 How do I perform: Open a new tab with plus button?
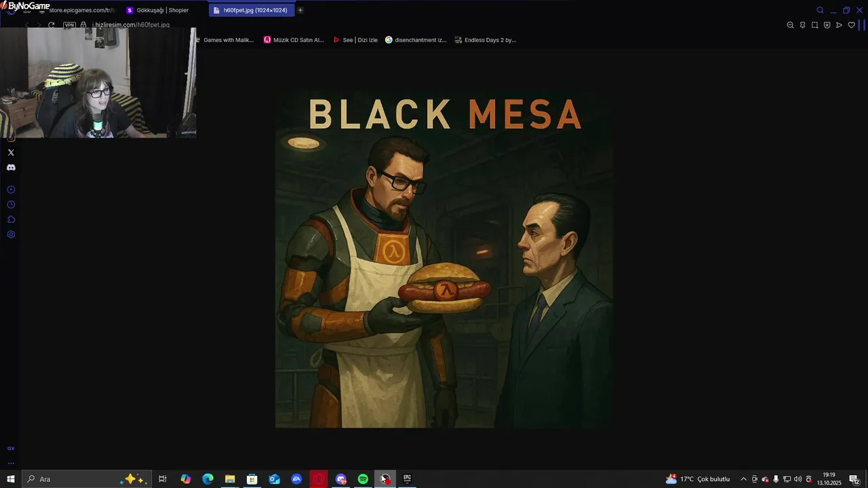(300, 10)
